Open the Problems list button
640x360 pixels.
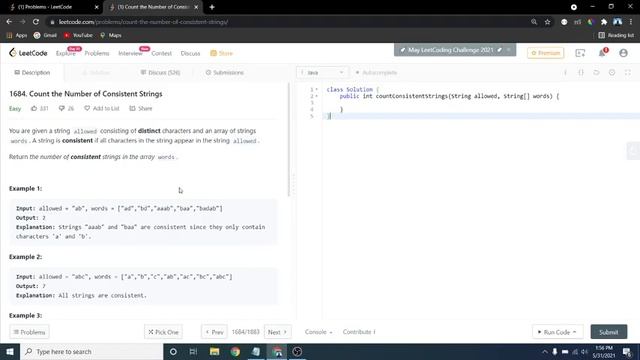pos(29,332)
